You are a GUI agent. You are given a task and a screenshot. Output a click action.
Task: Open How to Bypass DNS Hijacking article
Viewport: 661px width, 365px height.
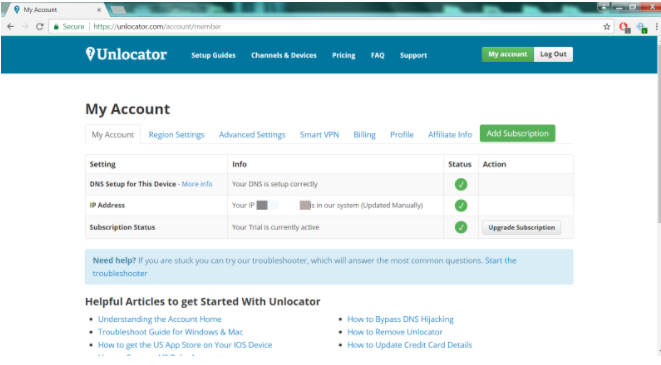coord(400,319)
